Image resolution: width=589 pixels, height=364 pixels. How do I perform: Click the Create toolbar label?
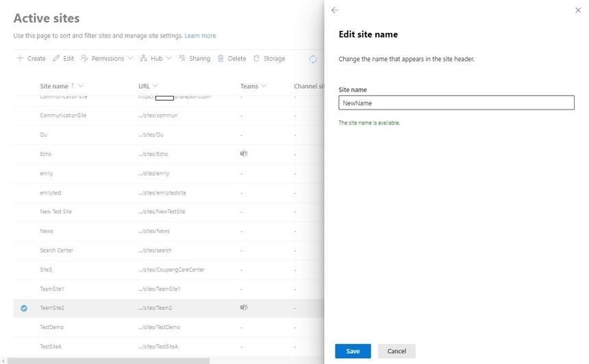pyautogui.click(x=36, y=59)
